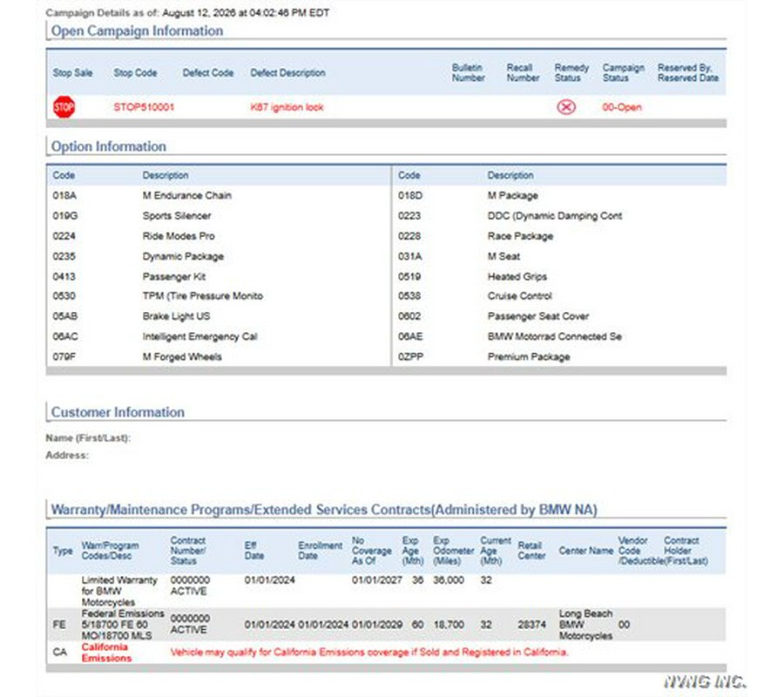Click the M Forged Wheels option
The image size is (784, 697).
coord(182,356)
